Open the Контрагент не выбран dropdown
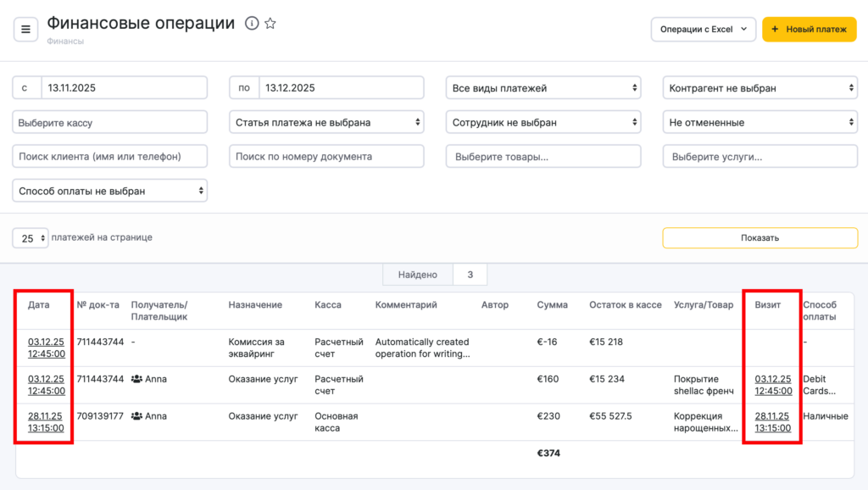Viewport: 868px width, 490px height. (759, 88)
